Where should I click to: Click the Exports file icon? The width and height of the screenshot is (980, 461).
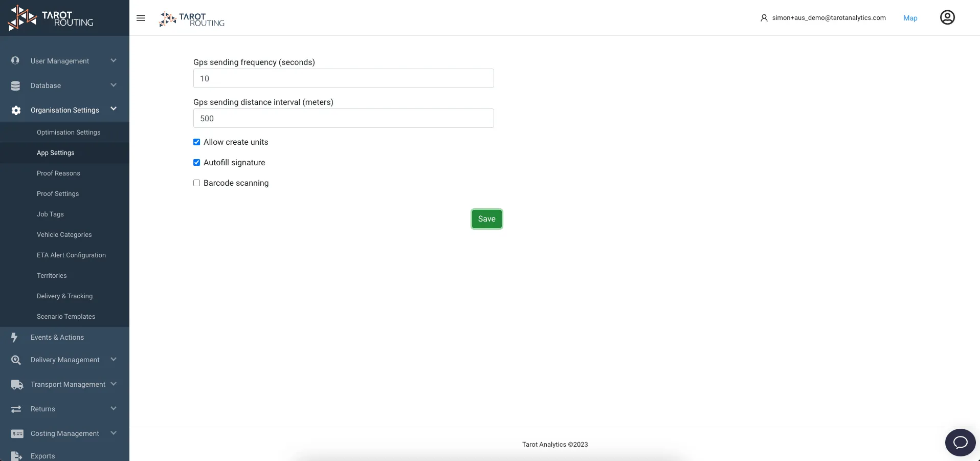click(16, 456)
